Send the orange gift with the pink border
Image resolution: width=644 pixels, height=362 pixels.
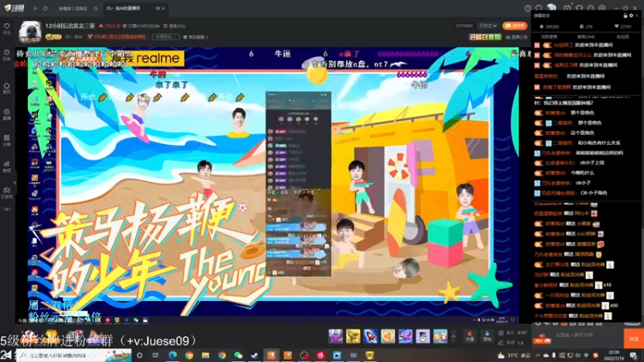[x=388, y=336]
